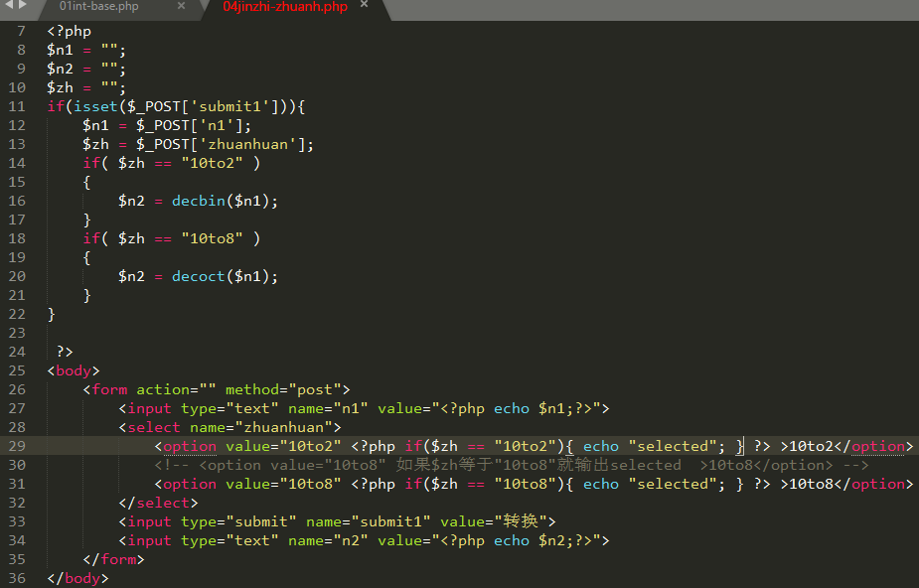The height and width of the screenshot is (588, 919).
Task: Select the 04jinzhi-zhuanh.php tab
Action: click(x=285, y=7)
